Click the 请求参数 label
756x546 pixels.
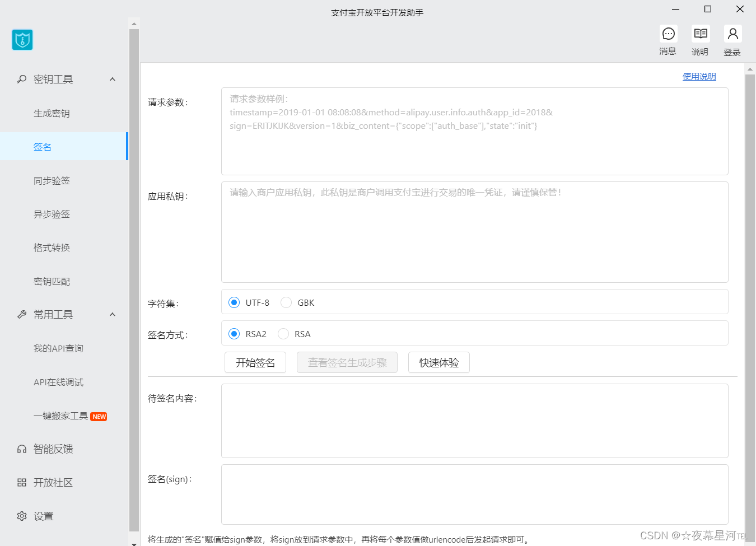tap(168, 102)
